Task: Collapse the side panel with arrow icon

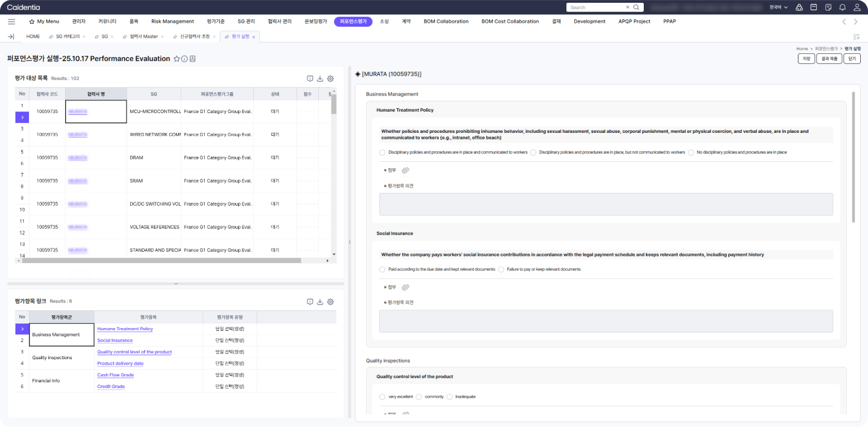Action: [11, 37]
